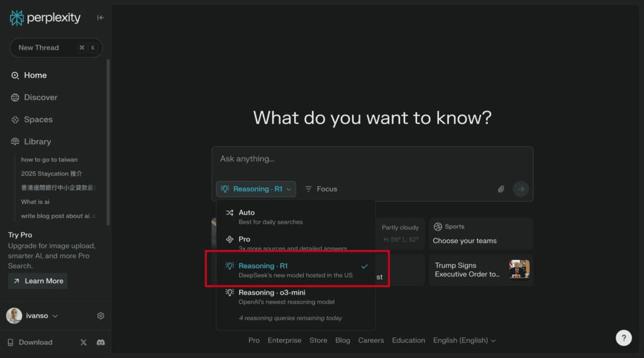Open the Focus selector
The height and width of the screenshot is (358, 644).
pyautogui.click(x=321, y=189)
